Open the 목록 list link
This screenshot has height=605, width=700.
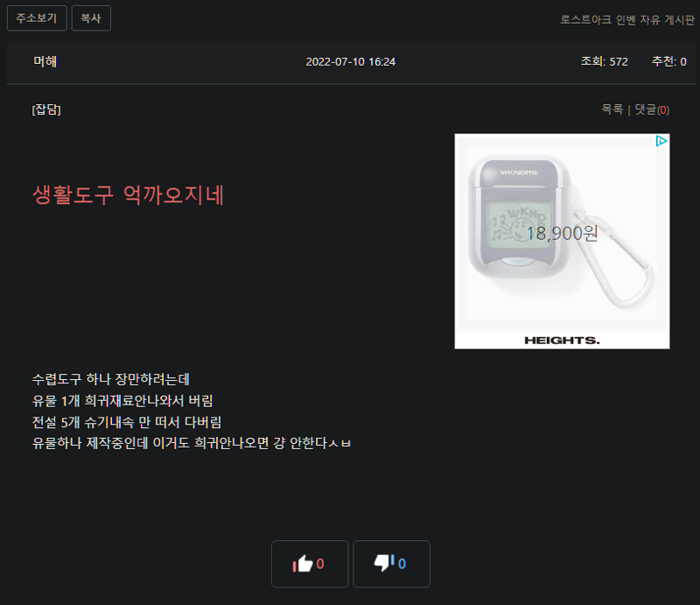point(612,109)
